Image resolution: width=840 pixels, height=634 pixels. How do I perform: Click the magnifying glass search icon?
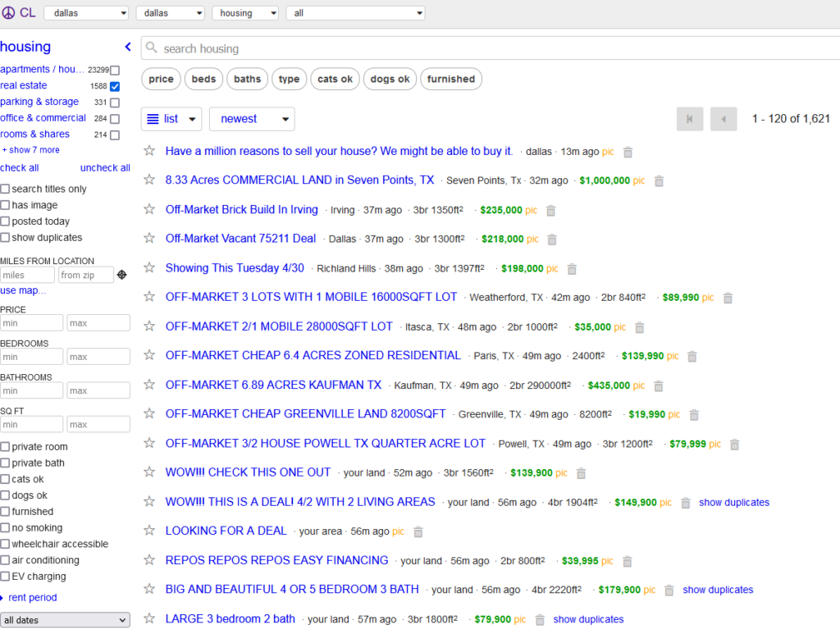click(x=152, y=48)
